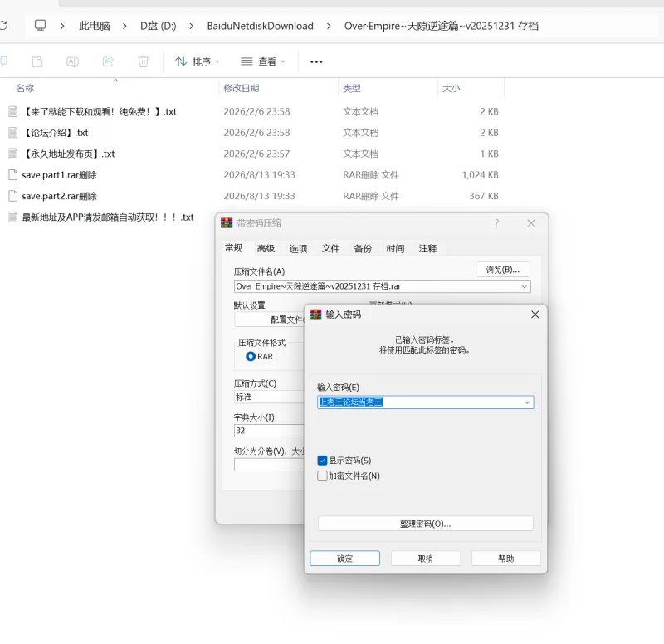Screen dimensions: 664x644
Task: Expand the chevron before 此电脑 in breadcrumb
Action: 62,26
